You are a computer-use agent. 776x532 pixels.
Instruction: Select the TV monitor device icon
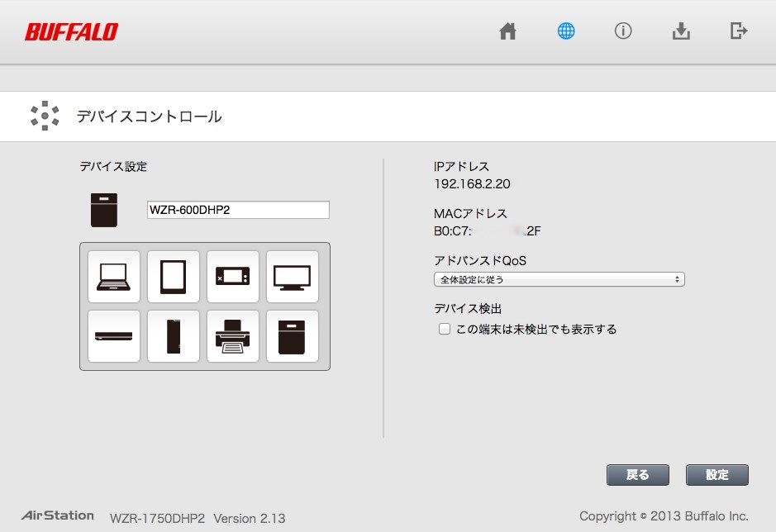click(292, 277)
